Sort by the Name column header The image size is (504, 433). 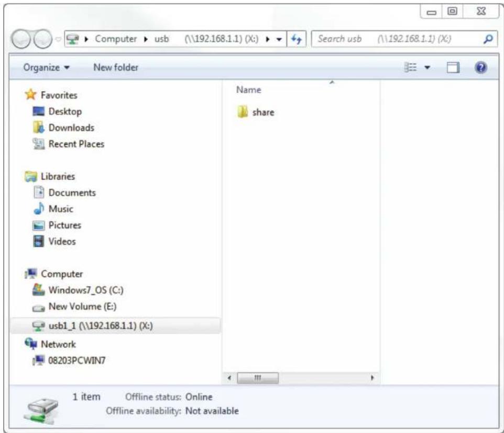point(248,90)
